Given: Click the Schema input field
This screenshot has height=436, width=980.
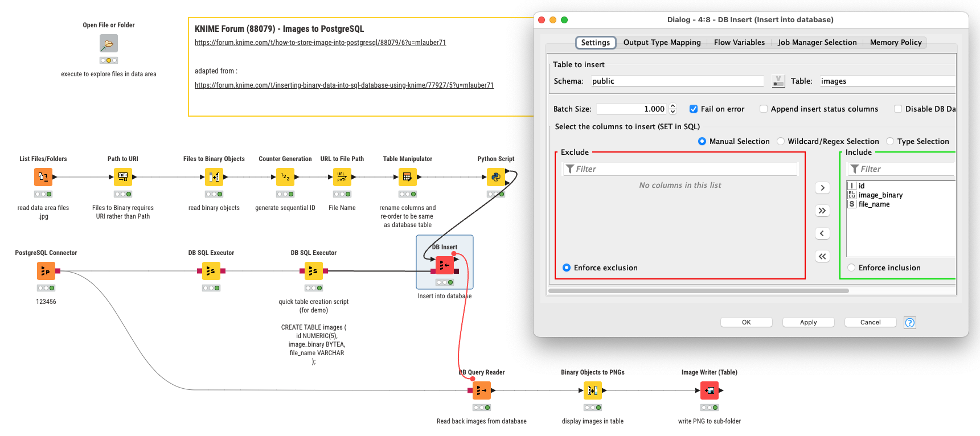Looking at the screenshot, I should (677, 81).
